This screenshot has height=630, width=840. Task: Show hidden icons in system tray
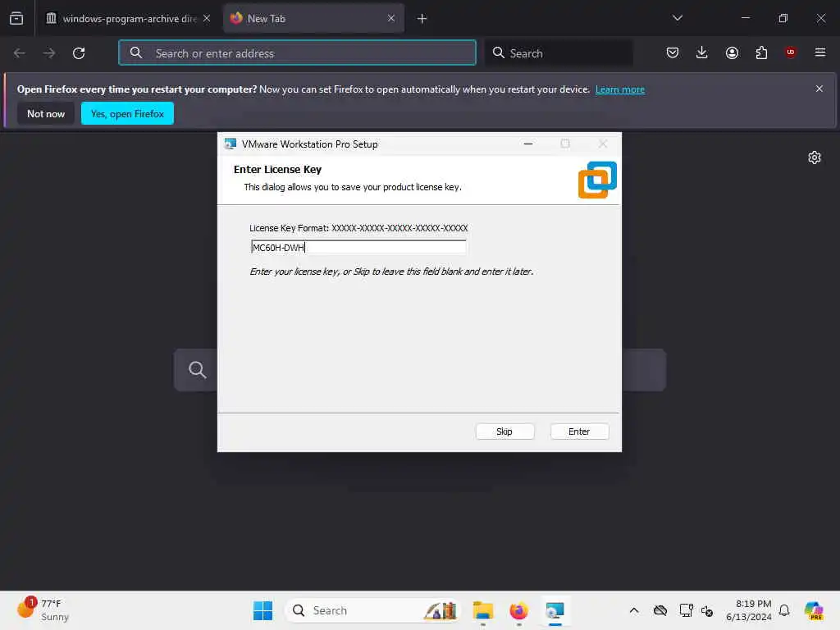[x=634, y=610]
